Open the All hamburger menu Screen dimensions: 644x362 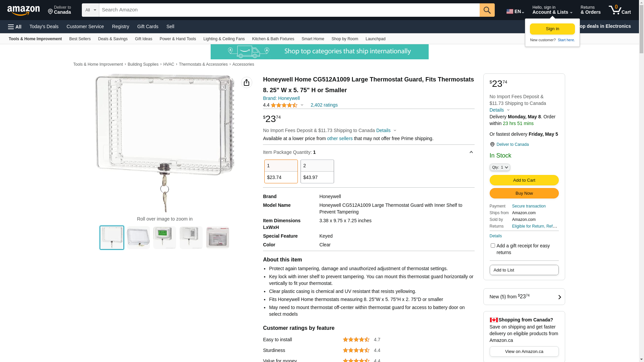pos(15,26)
